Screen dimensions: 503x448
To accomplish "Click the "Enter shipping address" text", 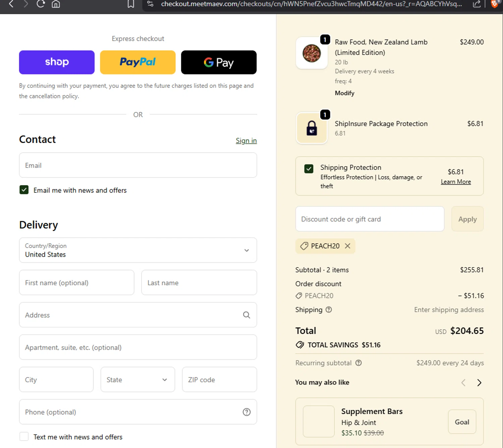I will tap(449, 310).
